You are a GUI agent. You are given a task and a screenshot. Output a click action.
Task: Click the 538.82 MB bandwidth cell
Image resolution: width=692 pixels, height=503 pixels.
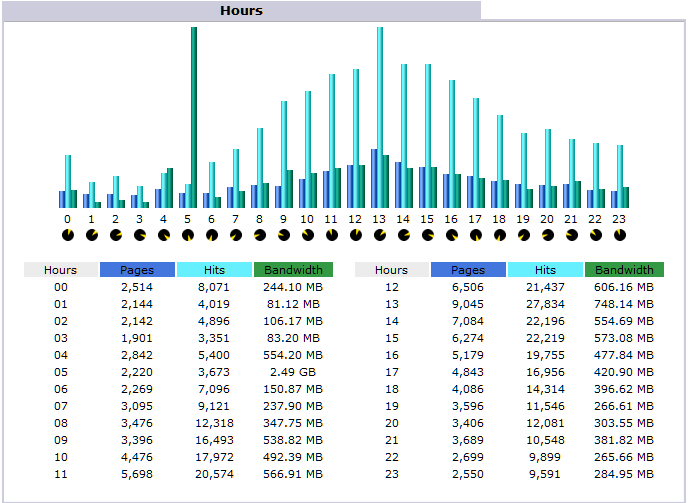tap(293, 440)
